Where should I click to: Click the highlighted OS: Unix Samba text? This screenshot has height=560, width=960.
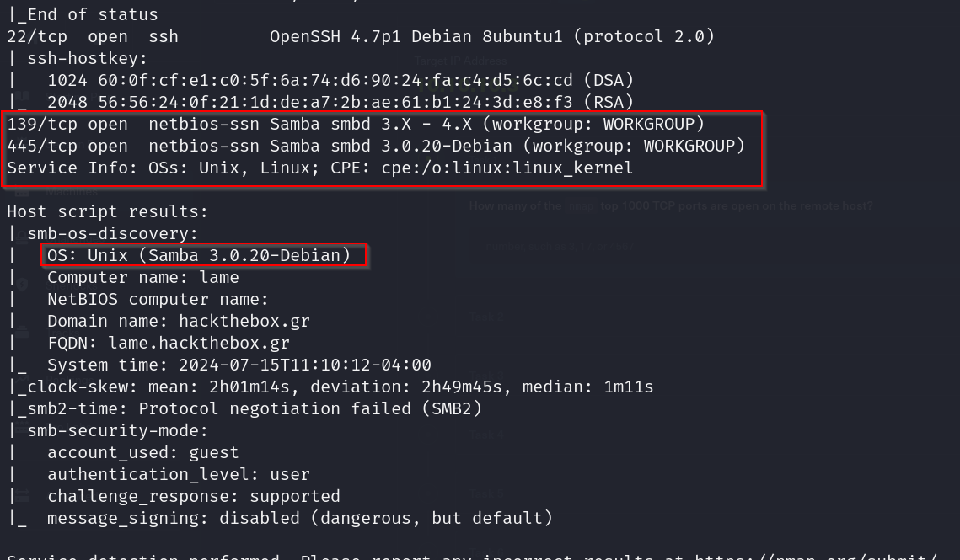click(199, 256)
